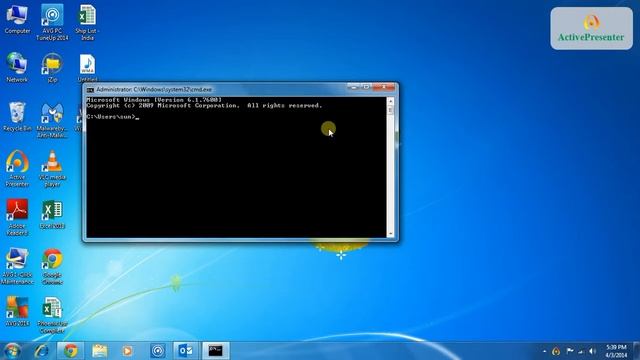The height and width of the screenshot is (360, 640).
Task: Select the Active Presenter desktop shortcut
Action: pyautogui.click(x=17, y=169)
